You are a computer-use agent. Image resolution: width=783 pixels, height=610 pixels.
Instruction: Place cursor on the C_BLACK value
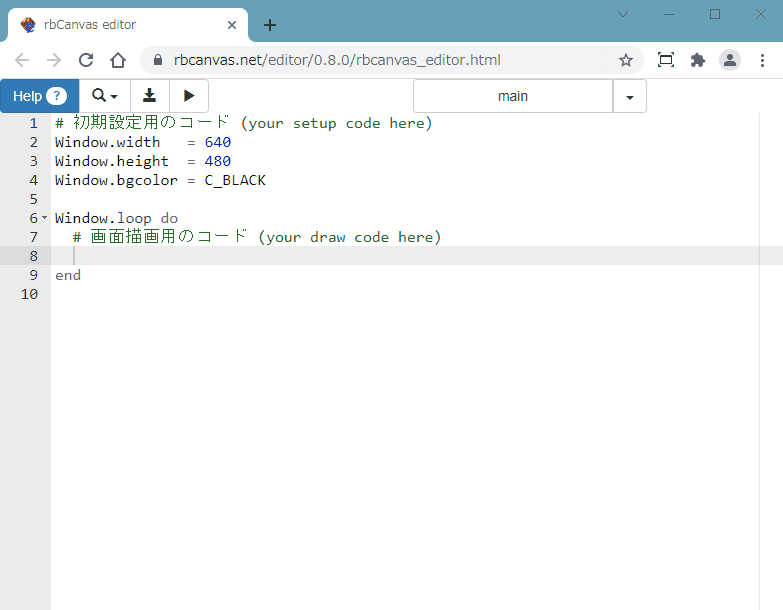click(235, 180)
